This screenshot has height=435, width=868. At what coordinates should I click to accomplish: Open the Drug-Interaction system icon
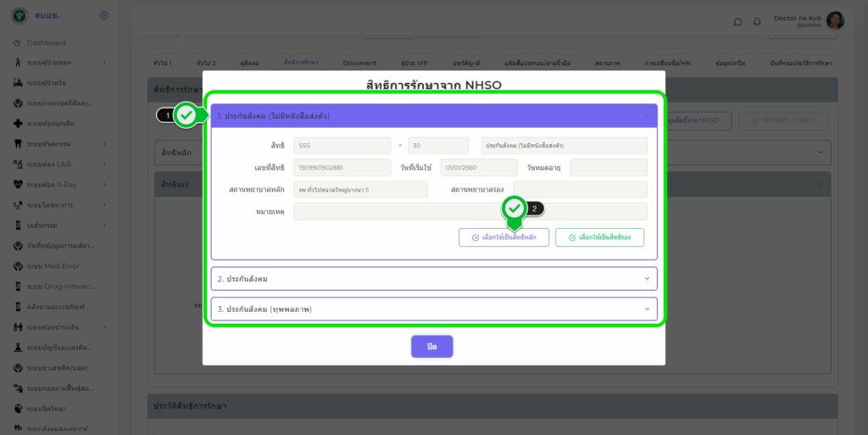(17, 286)
